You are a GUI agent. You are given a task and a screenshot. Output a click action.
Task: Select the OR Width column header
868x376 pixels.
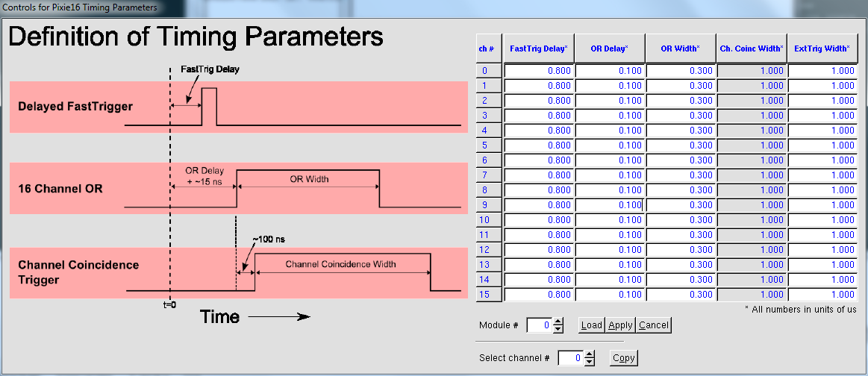coord(681,48)
